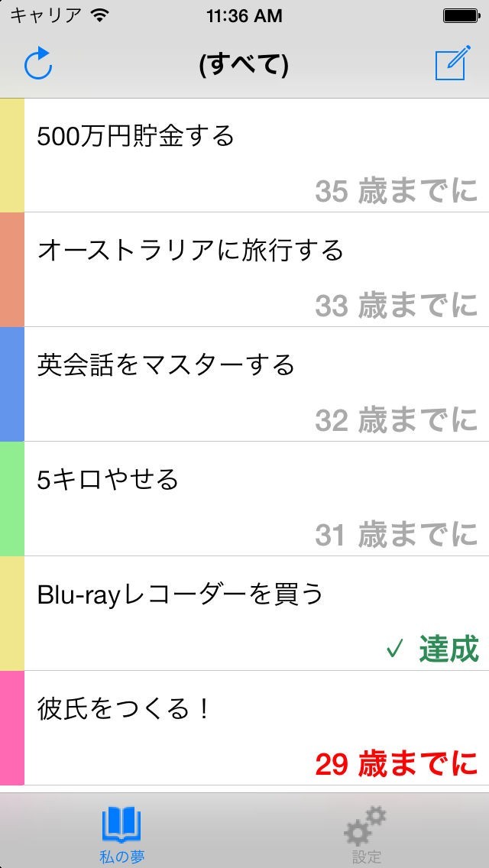Tap the refresh arrow icon

(x=38, y=65)
